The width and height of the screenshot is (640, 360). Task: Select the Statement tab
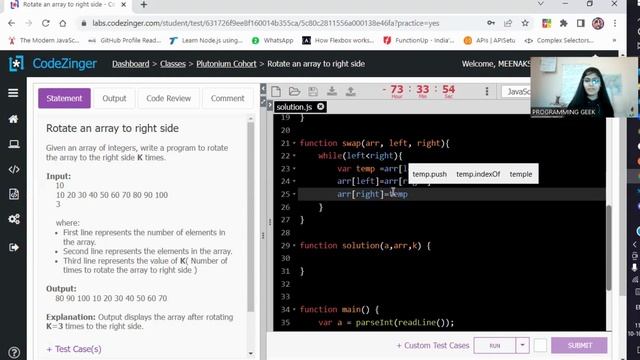[x=64, y=98]
